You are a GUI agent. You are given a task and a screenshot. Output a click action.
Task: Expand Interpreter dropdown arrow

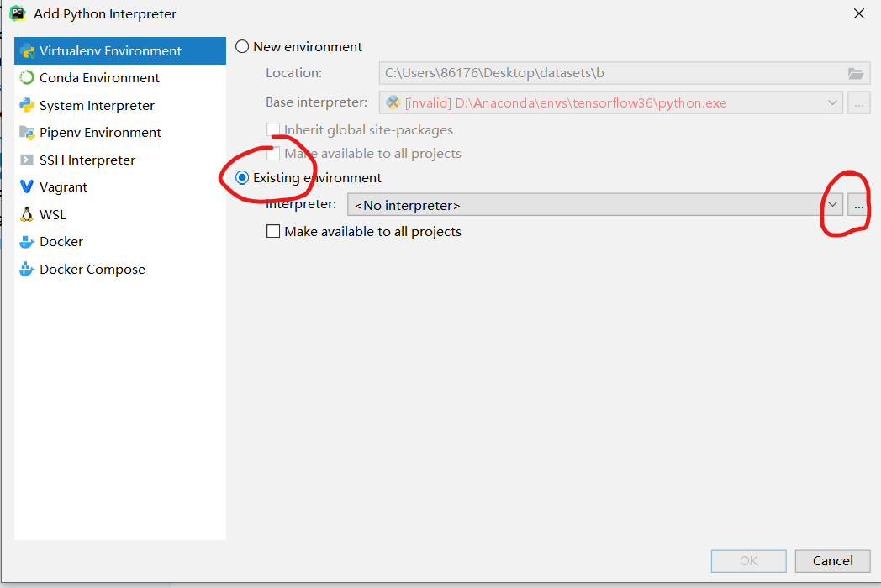coord(833,205)
